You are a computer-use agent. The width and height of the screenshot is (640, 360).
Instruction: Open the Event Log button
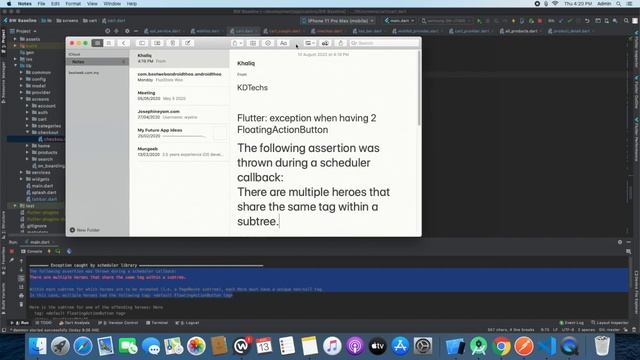point(571,323)
